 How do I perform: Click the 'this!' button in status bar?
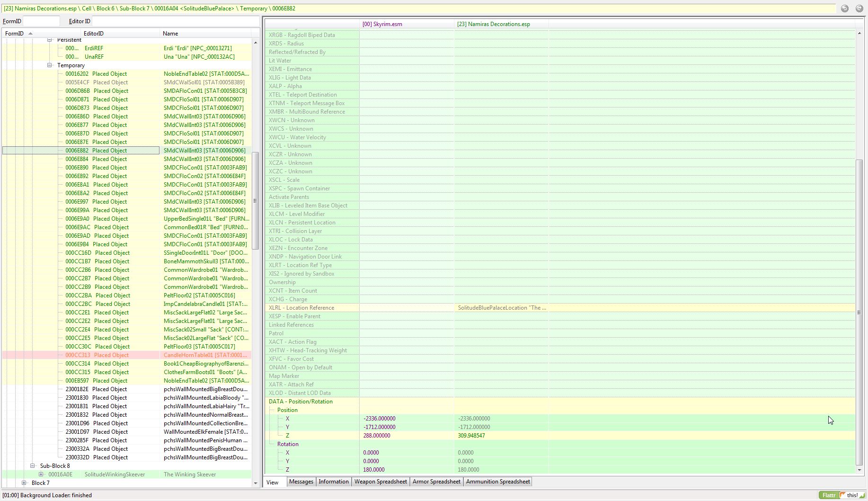click(x=852, y=495)
